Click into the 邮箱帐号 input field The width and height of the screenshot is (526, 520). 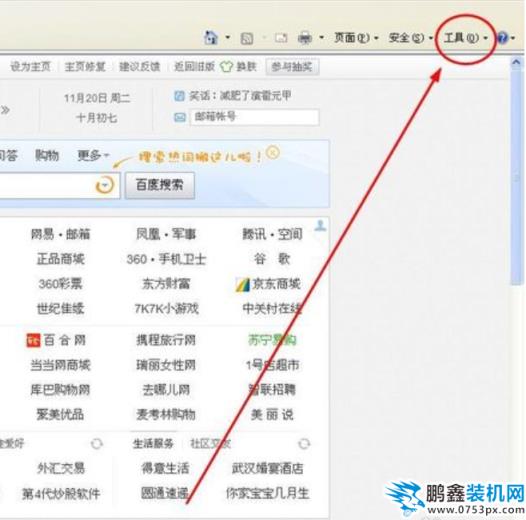click(x=255, y=117)
